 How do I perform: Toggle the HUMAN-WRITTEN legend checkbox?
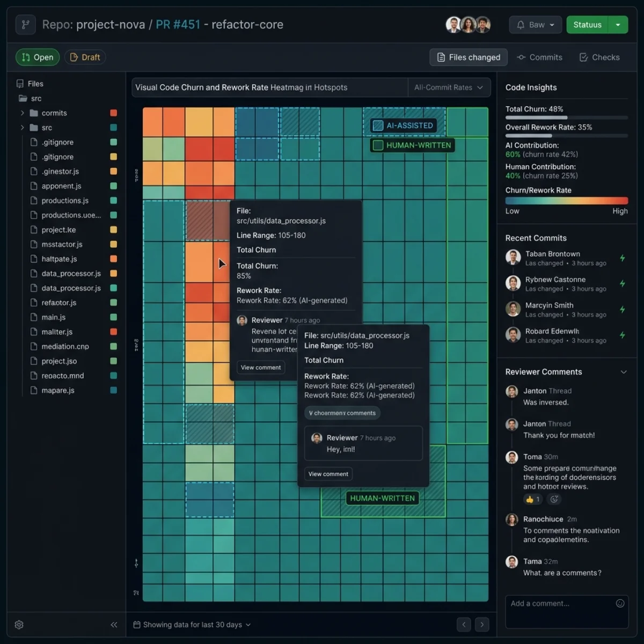(x=378, y=145)
